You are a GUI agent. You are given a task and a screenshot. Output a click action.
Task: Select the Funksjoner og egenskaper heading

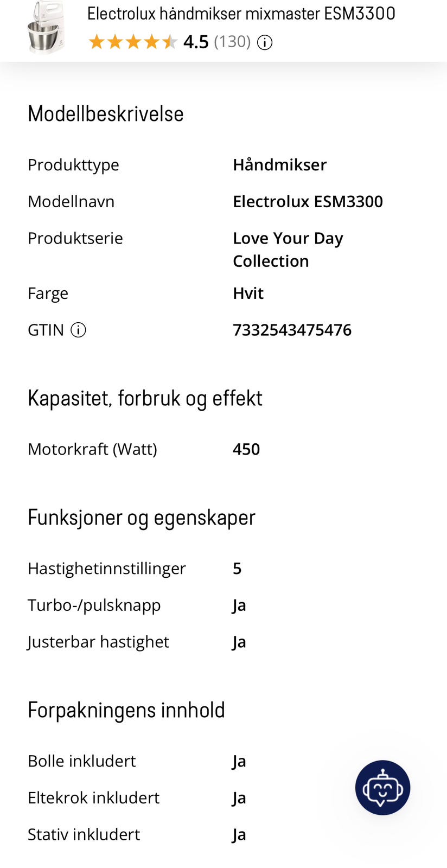141,518
